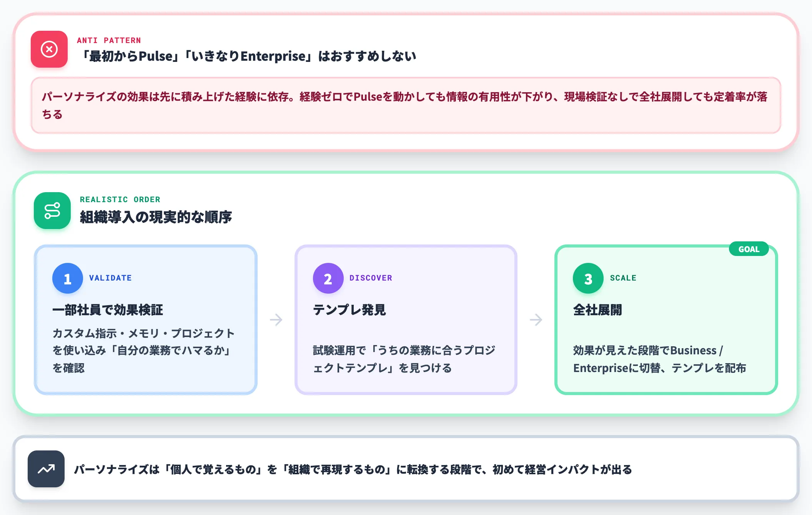Image resolution: width=812 pixels, height=515 pixels.
Task: Click the title 全社展開
Action: point(597,310)
